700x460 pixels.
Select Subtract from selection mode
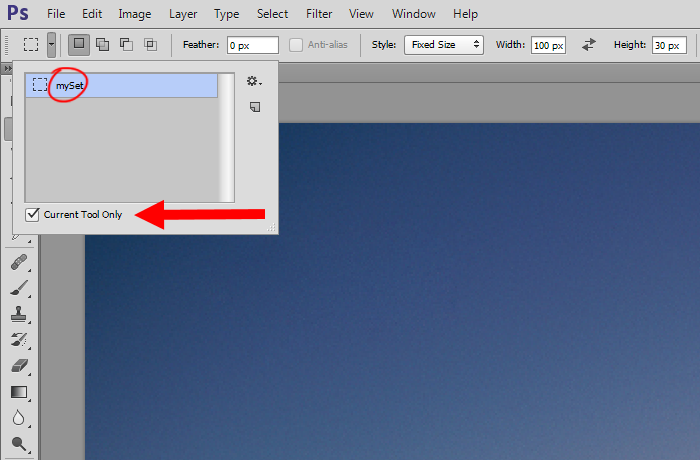126,45
